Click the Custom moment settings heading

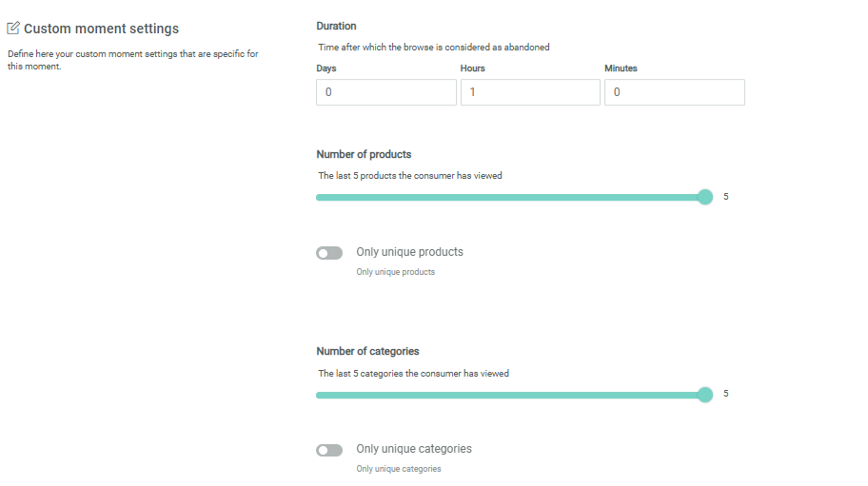(101, 29)
